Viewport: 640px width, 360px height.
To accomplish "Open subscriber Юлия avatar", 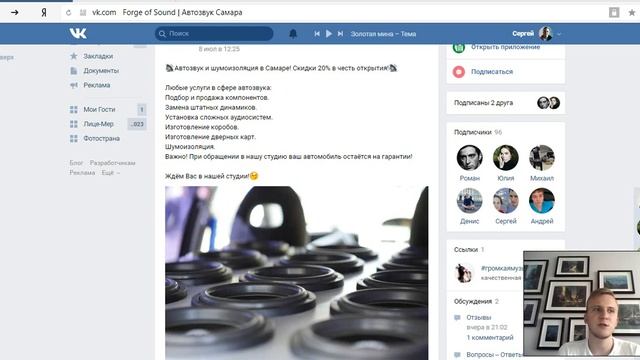I will (x=505, y=158).
